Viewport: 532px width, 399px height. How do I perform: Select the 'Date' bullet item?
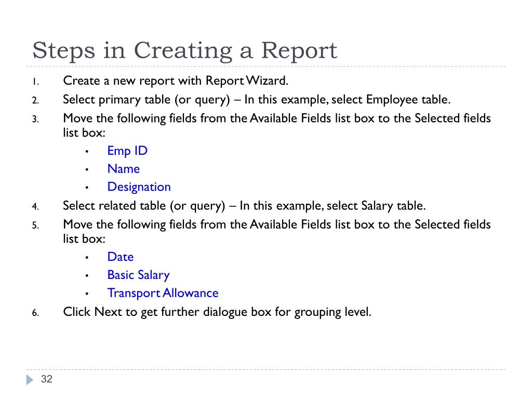pyautogui.click(x=121, y=257)
